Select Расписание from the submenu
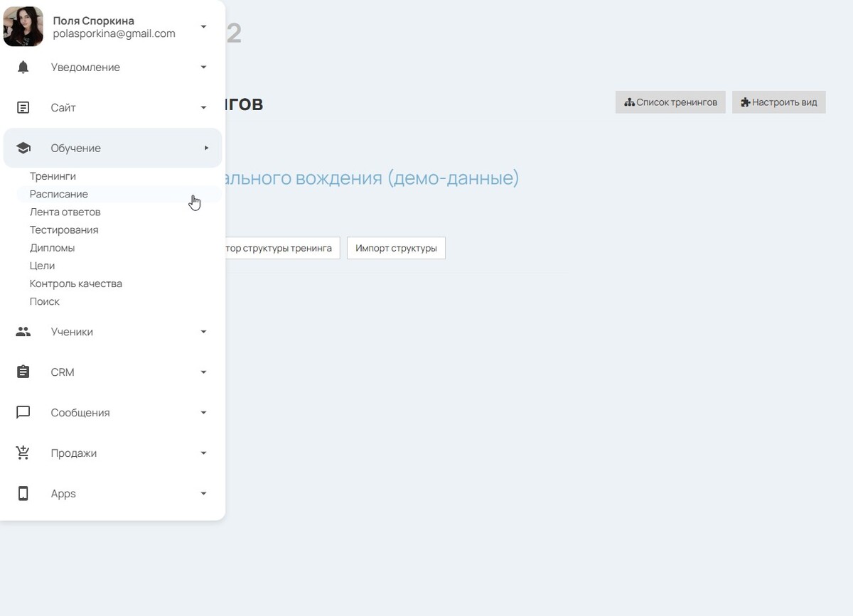Viewport: 853px width, 616px height. tap(59, 194)
